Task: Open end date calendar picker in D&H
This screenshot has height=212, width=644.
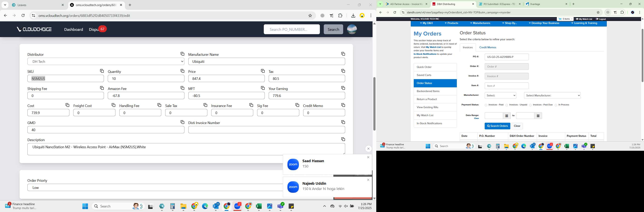Action: point(538,116)
